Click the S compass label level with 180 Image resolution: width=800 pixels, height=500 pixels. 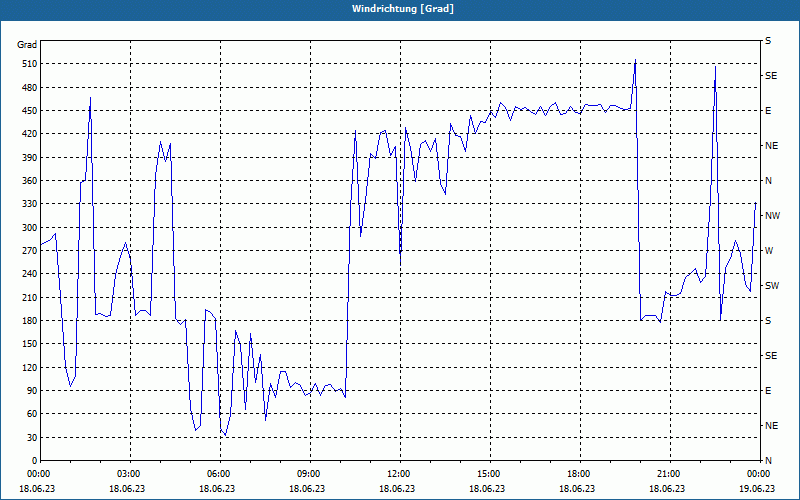tap(768, 321)
